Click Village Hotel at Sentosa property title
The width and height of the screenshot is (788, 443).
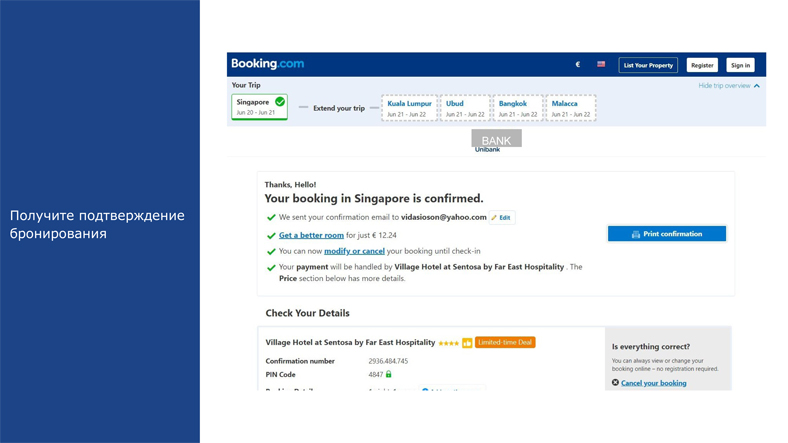350,343
